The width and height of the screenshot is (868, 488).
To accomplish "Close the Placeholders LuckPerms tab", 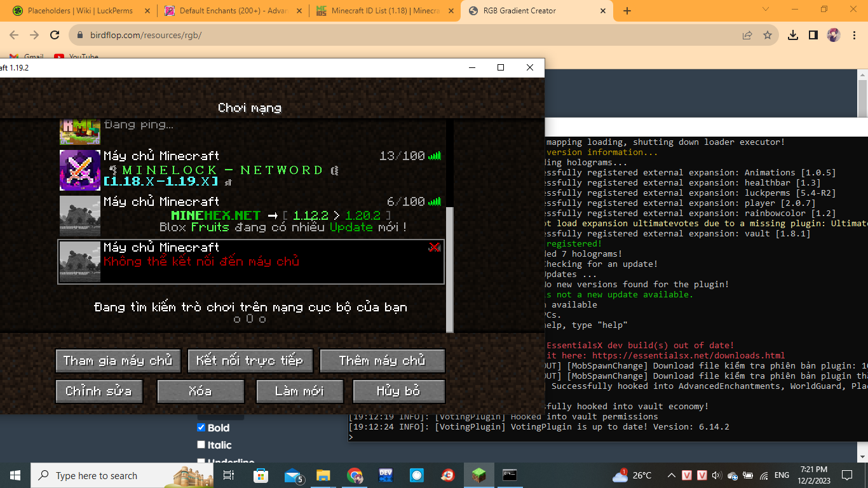I will (147, 11).
